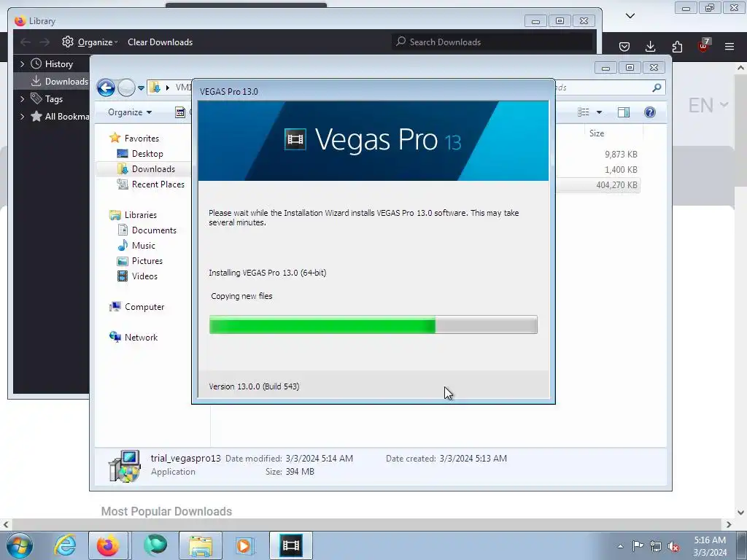Click the installation progress bar

click(x=373, y=324)
